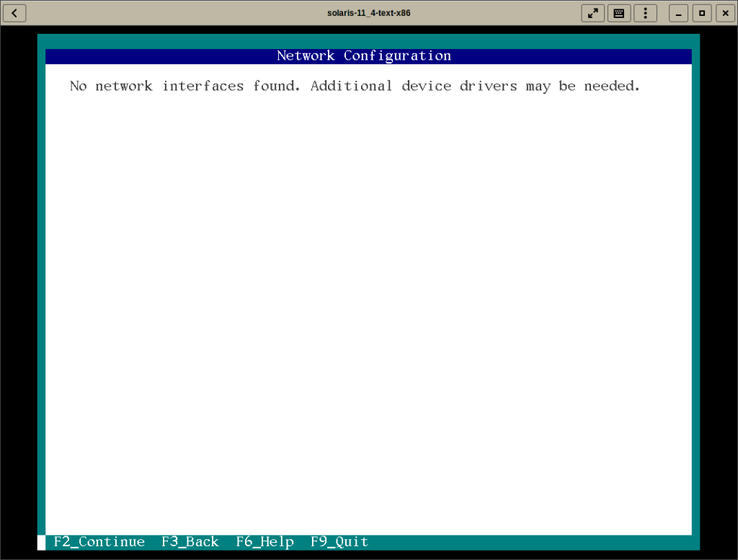Click the Network Configuration header text
Screen dimensions: 738x560
364,56
